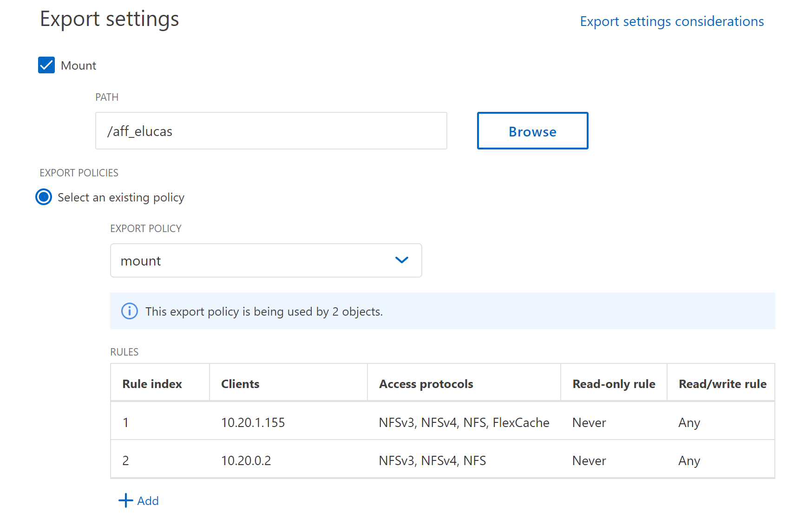Click the info icon in the policy notice
Image resolution: width=812 pixels, height=518 pixels.
[130, 311]
